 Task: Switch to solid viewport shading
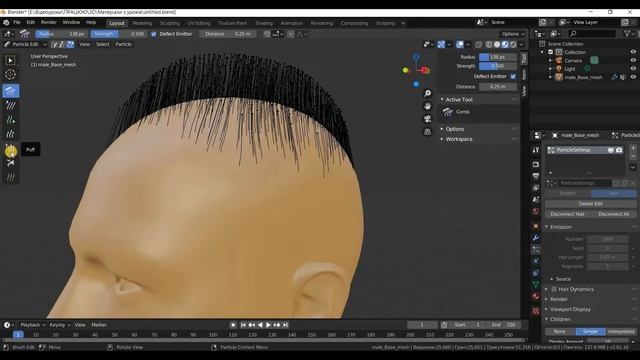[x=497, y=44]
